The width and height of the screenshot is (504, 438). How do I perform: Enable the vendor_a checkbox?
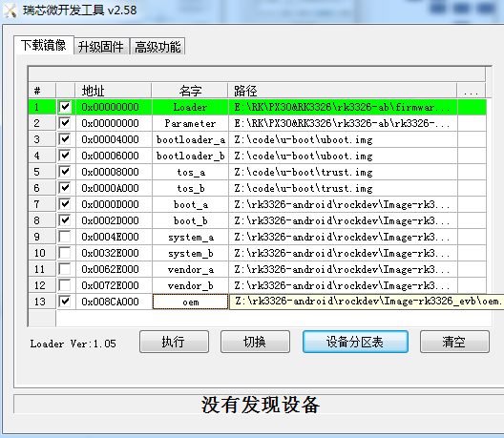pos(65,269)
